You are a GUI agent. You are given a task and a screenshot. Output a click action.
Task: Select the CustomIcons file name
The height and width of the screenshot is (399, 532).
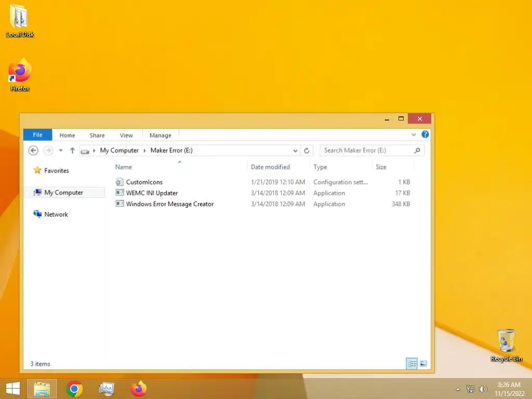point(144,182)
